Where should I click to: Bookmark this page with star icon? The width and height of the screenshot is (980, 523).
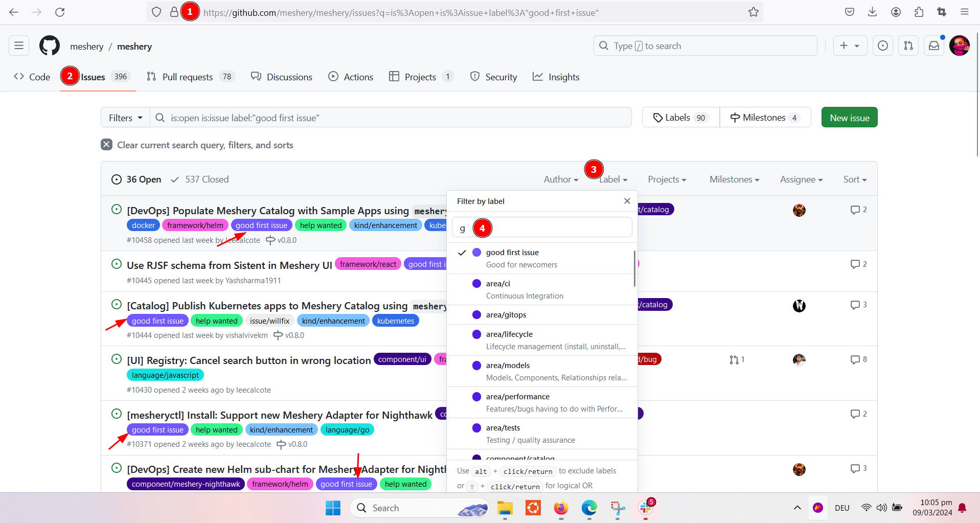[x=754, y=12]
